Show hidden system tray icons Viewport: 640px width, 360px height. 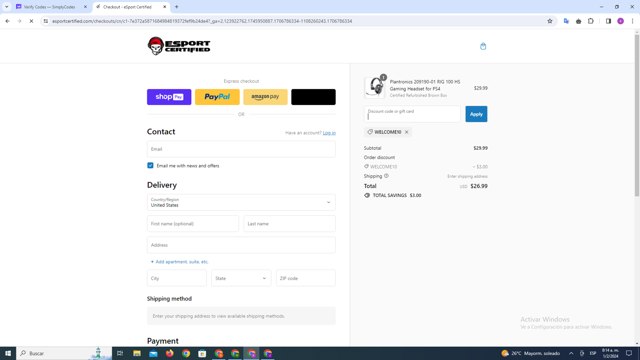[x=571, y=353]
